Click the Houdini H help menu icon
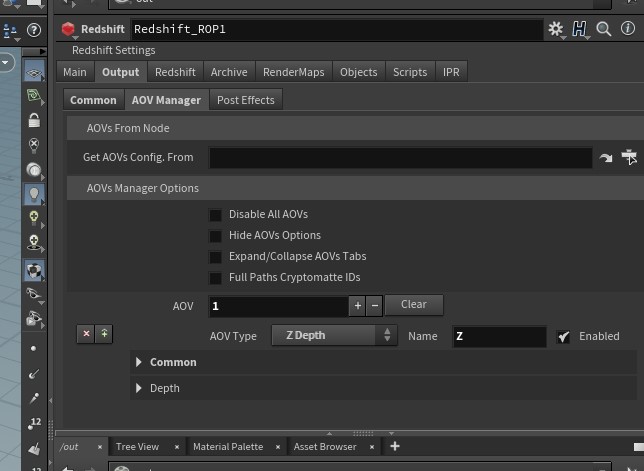644x471 pixels. pos(580,29)
